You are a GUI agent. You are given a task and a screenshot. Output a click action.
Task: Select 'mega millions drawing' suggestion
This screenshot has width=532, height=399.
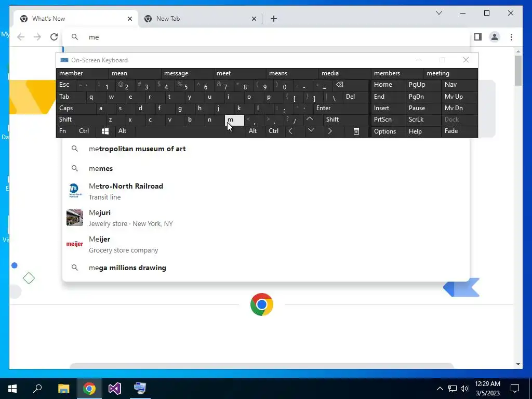coord(266,268)
